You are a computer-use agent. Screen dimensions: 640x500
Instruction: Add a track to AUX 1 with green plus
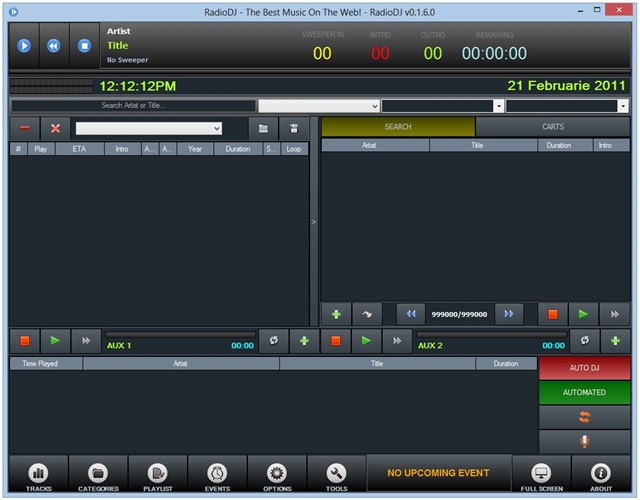(x=304, y=341)
